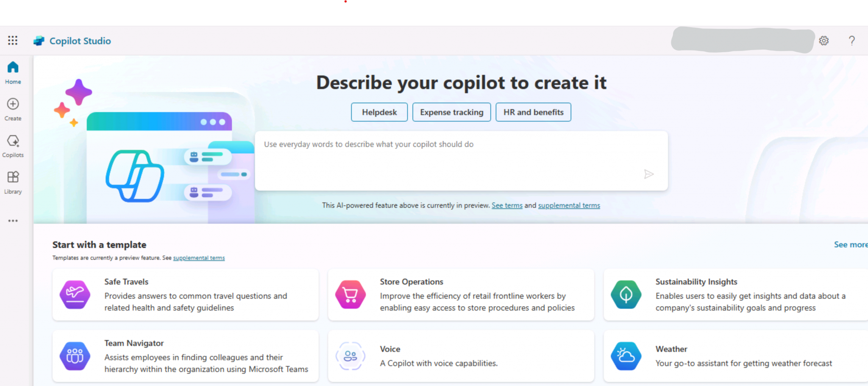Click 'Your go-to assistant for getting weather forecast' text
The height and width of the screenshot is (386, 868).
[744, 364]
